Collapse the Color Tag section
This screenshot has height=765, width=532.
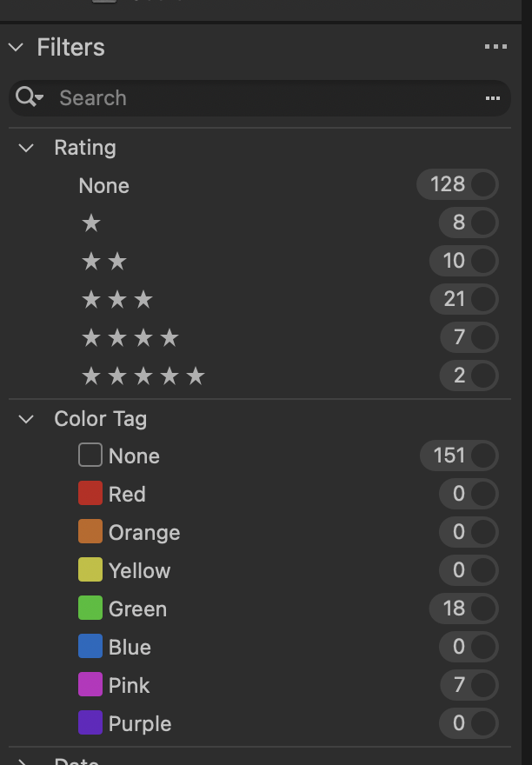(x=27, y=419)
